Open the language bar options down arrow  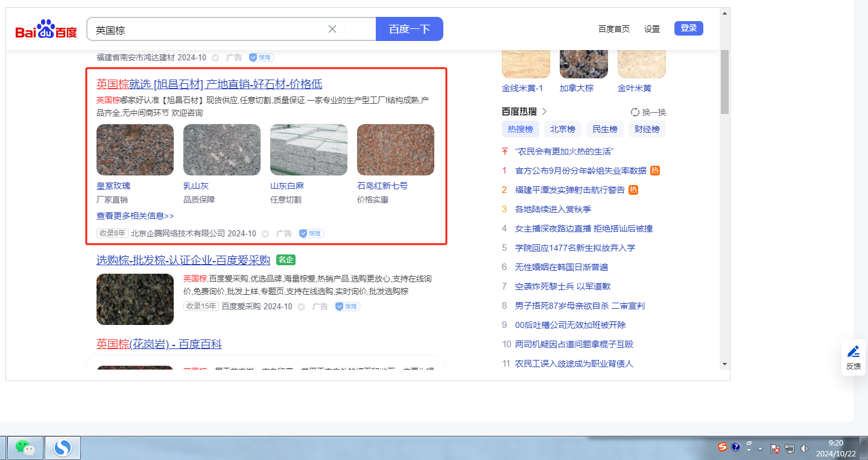click(749, 450)
